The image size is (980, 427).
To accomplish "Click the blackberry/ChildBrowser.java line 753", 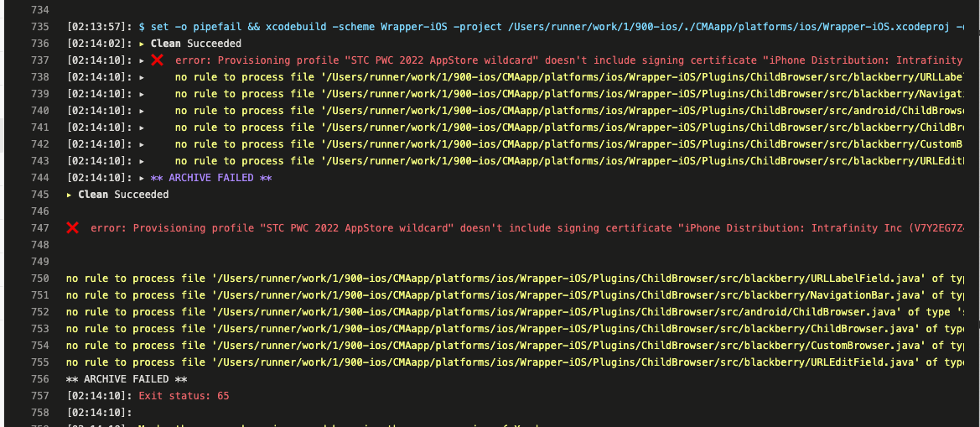I will [x=515, y=329].
